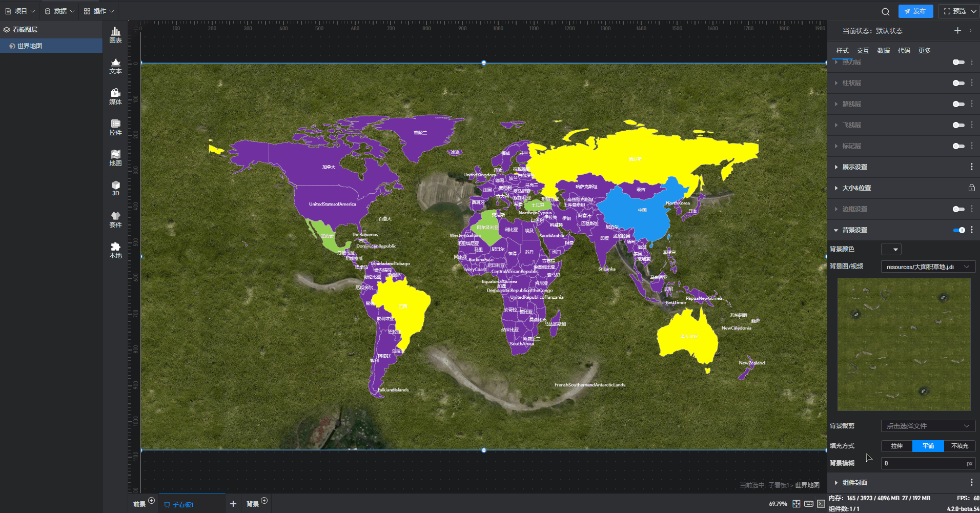Open the 媒体 media components panel

pos(115,96)
